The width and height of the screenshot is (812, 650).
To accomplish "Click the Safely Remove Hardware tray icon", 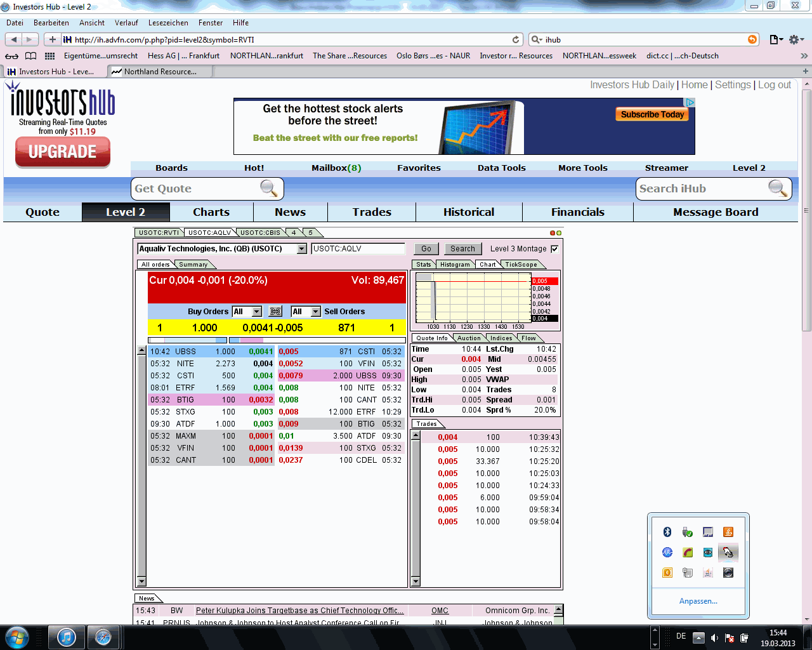I will click(x=688, y=532).
